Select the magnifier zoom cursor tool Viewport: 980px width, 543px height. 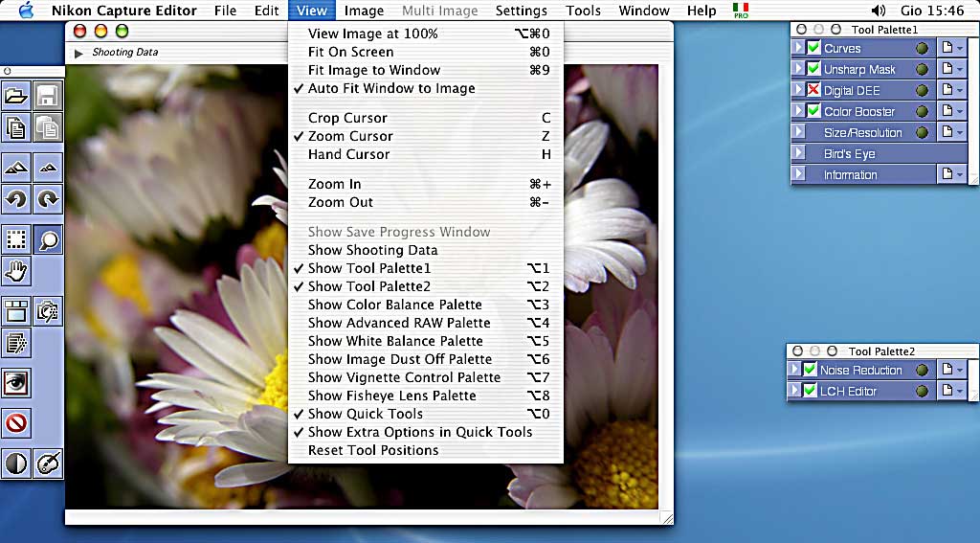click(x=48, y=239)
